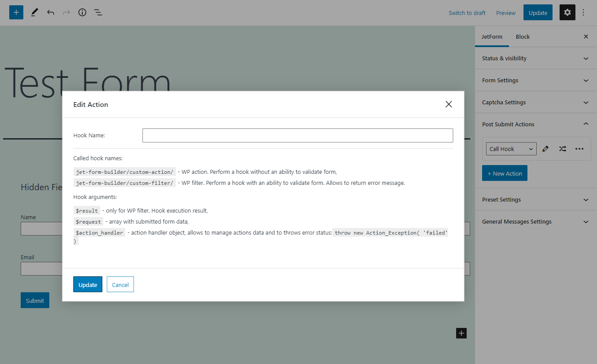Open the action's three-dot more menu
This screenshot has width=597, height=364.
click(x=579, y=149)
